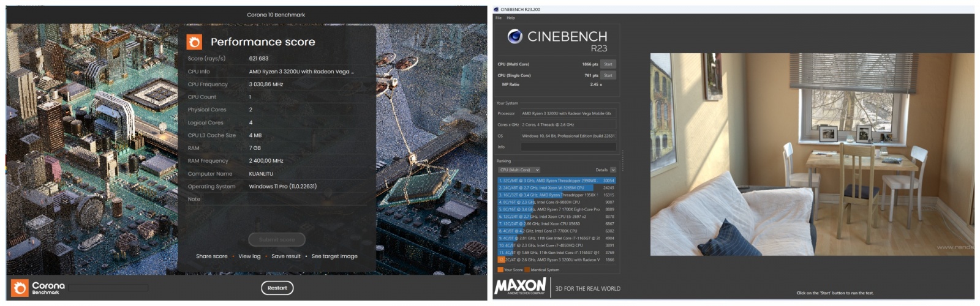The image size is (980, 306).
Task: Start the CPU Multi Core test
Action: click(x=608, y=64)
